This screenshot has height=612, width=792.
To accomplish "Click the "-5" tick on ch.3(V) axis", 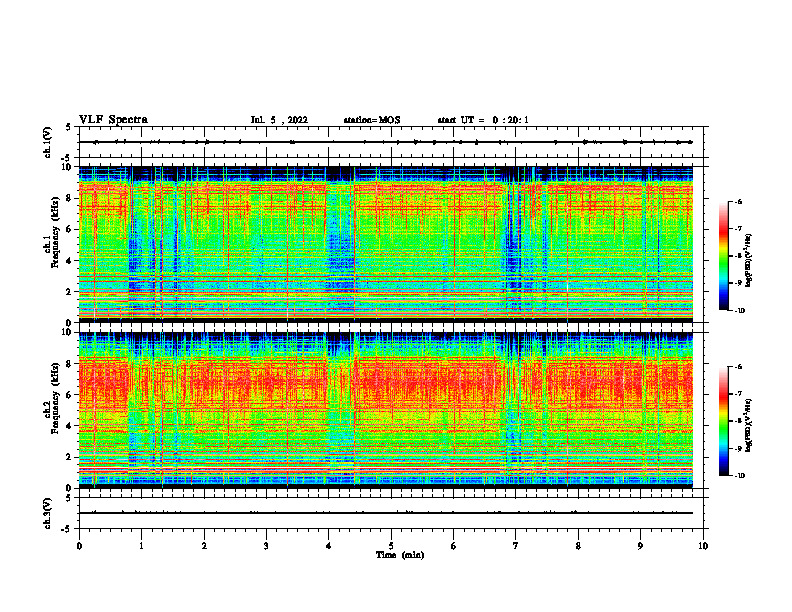I will click(67, 529).
